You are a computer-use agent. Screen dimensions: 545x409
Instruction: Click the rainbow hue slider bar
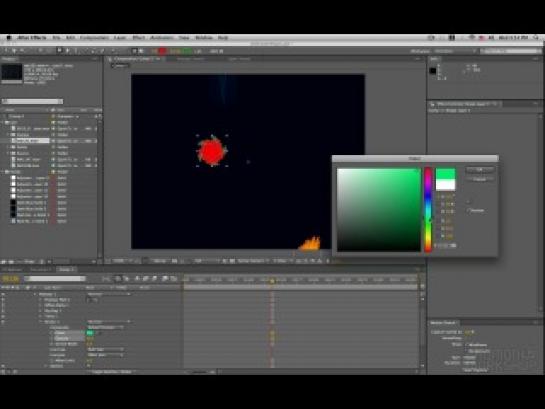tap(428, 210)
